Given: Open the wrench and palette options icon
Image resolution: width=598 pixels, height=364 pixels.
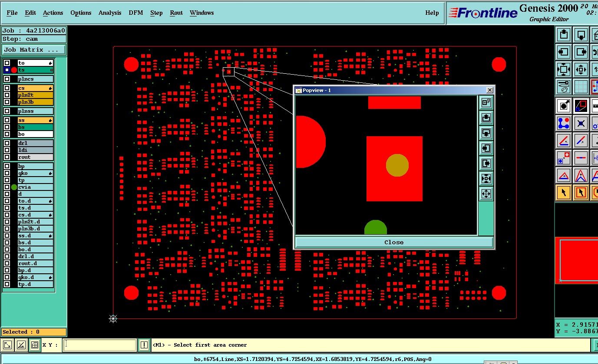Looking at the screenshot, I should pyautogui.click(x=563, y=87).
